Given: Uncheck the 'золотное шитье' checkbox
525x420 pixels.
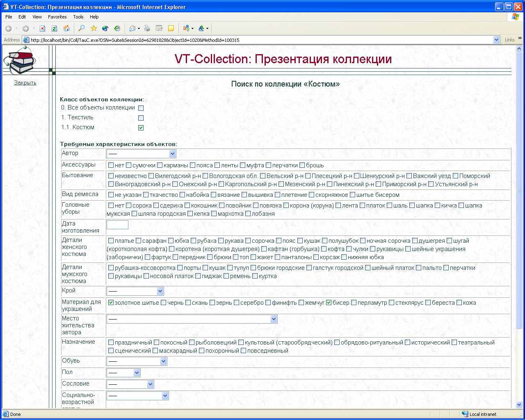Looking at the screenshot, I should tap(111, 303).
